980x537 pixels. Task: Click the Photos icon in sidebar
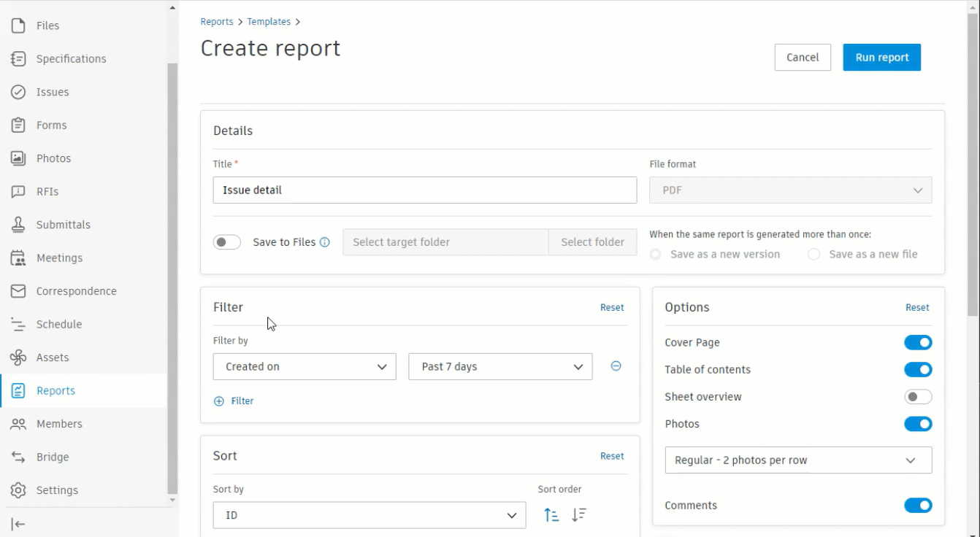(x=18, y=158)
